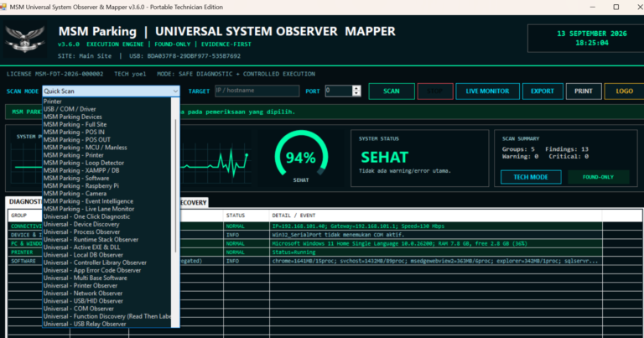Select 'Universal - Device Discovery'
The image size is (644, 338).
[81, 224]
